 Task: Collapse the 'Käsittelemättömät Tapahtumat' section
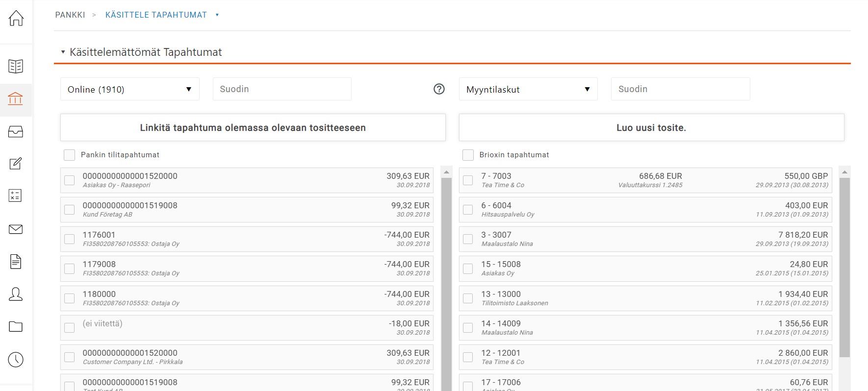(x=63, y=52)
